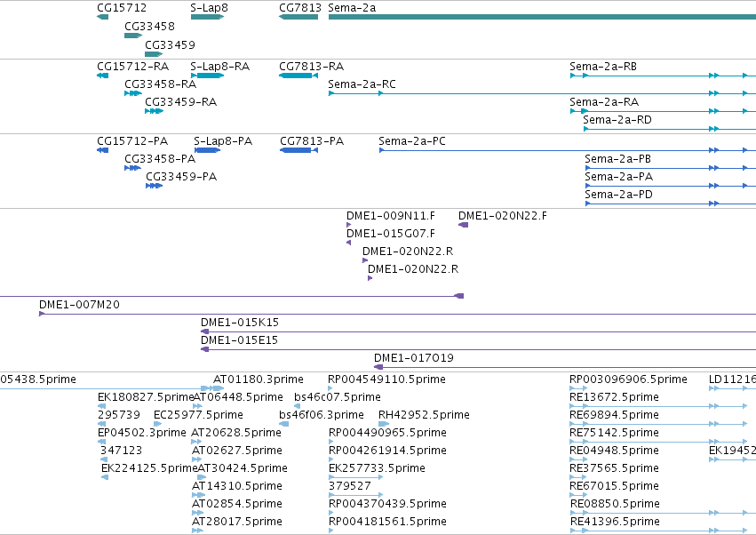Click the S-Lap8-PA protein feature
The width and height of the screenshot is (756, 535).
(207, 150)
